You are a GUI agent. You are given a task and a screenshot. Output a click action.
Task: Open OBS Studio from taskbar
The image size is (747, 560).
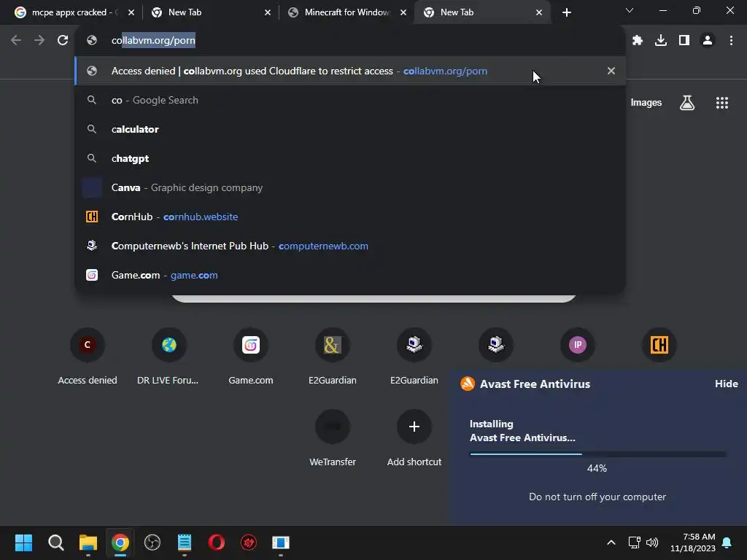pyautogui.click(x=152, y=542)
